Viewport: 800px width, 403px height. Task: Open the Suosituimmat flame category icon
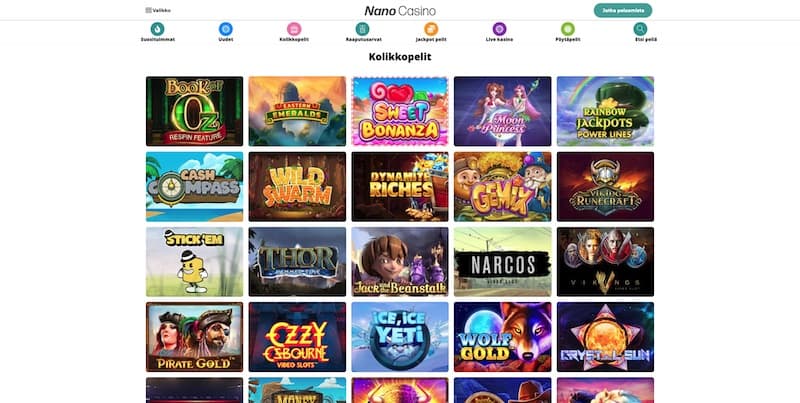[x=158, y=29]
